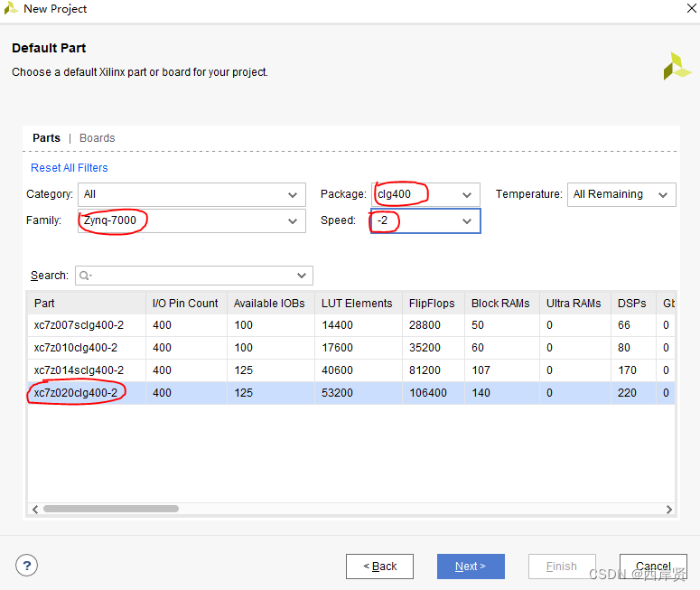Select part xc7z014sclg400-2 row
700x590 pixels.
tap(350, 370)
